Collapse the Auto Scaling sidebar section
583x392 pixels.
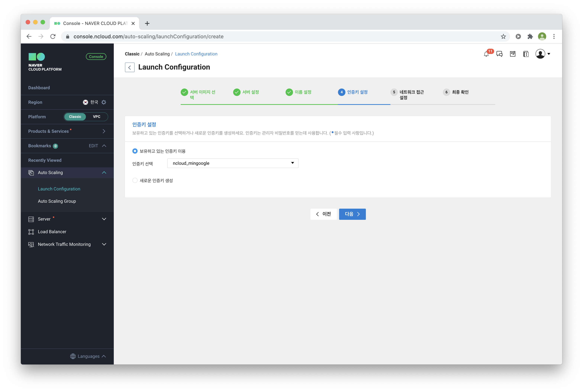[x=104, y=173]
